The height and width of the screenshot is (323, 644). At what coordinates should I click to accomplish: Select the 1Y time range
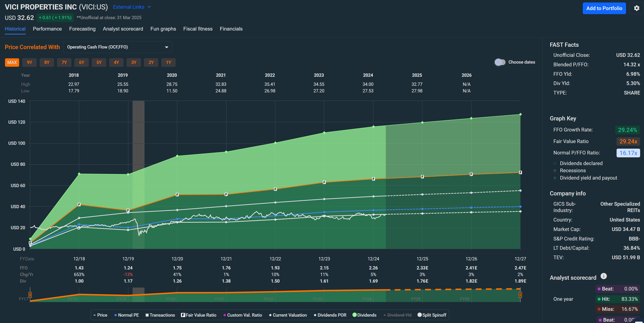(x=168, y=62)
